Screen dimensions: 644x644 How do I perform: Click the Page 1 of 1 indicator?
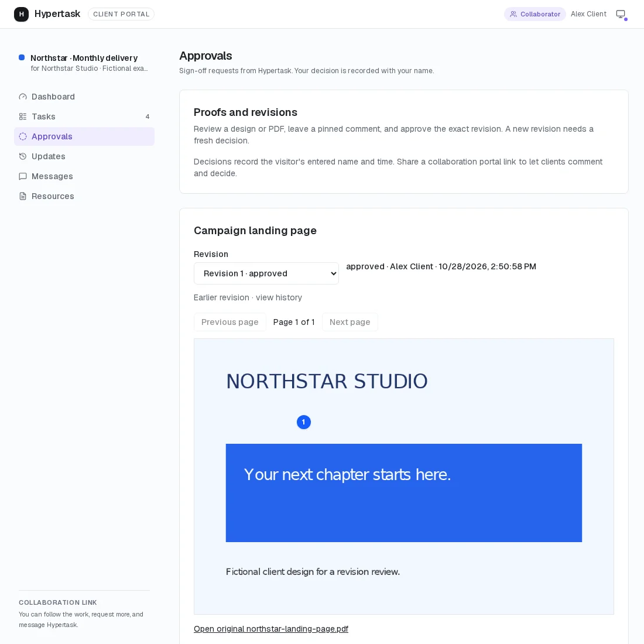click(x=294, y=322)
